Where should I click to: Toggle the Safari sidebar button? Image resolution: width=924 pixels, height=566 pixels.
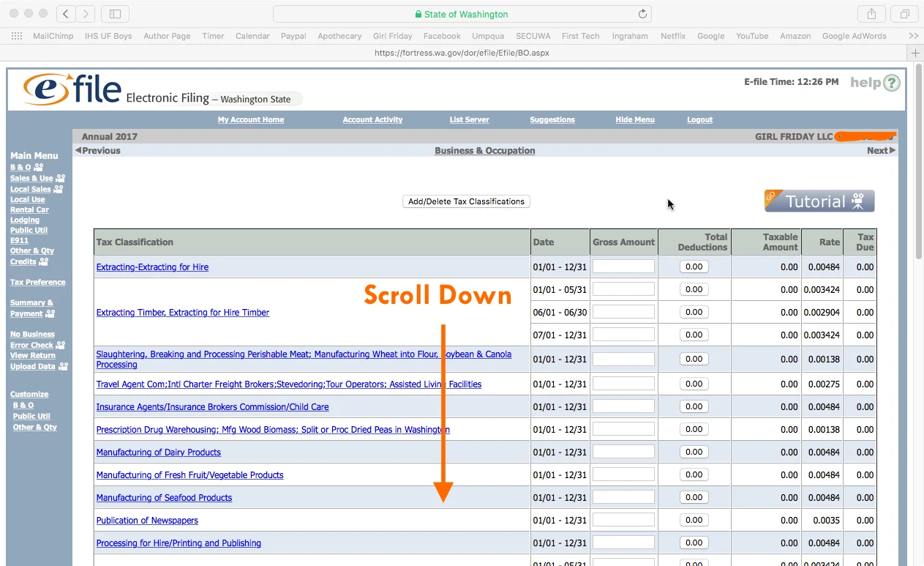coord(115,14)
